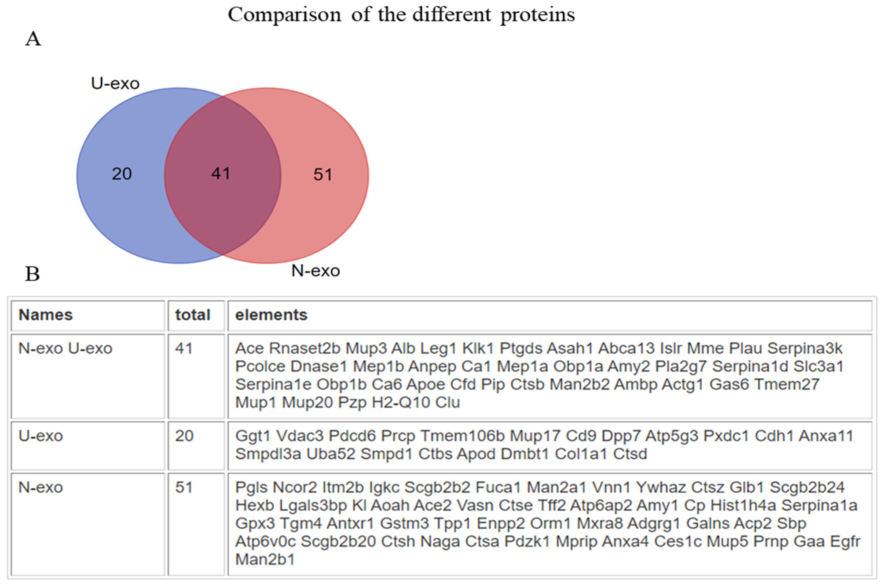883x588 pixels.
Task: Click the total cell showing 51 in table
Action: pos(184,487)
